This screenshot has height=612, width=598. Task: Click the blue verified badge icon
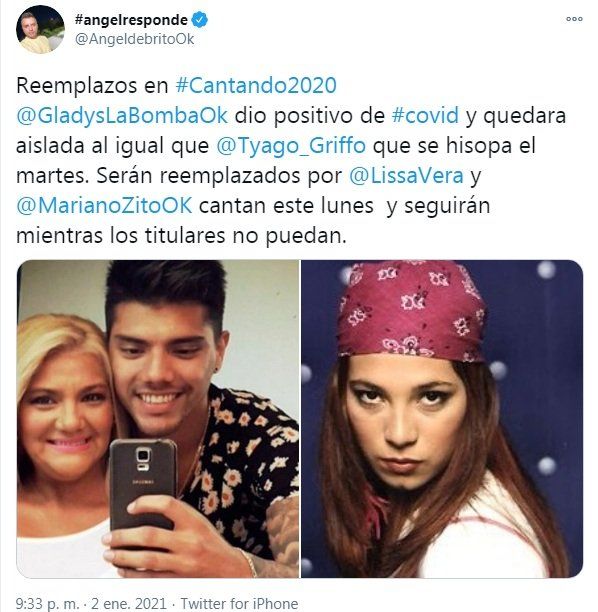199,20
